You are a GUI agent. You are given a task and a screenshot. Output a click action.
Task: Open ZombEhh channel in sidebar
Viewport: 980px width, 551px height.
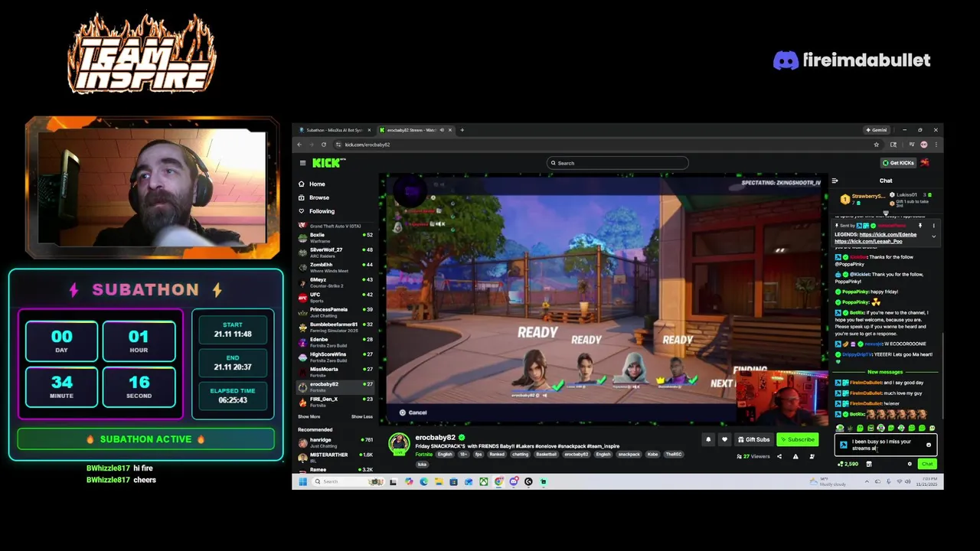(335, 267)
